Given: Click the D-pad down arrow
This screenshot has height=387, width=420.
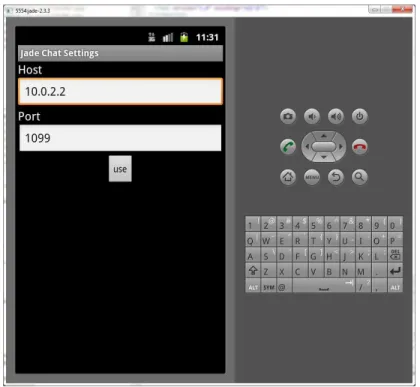Looking at the screenshot, I should coord(324,157).
